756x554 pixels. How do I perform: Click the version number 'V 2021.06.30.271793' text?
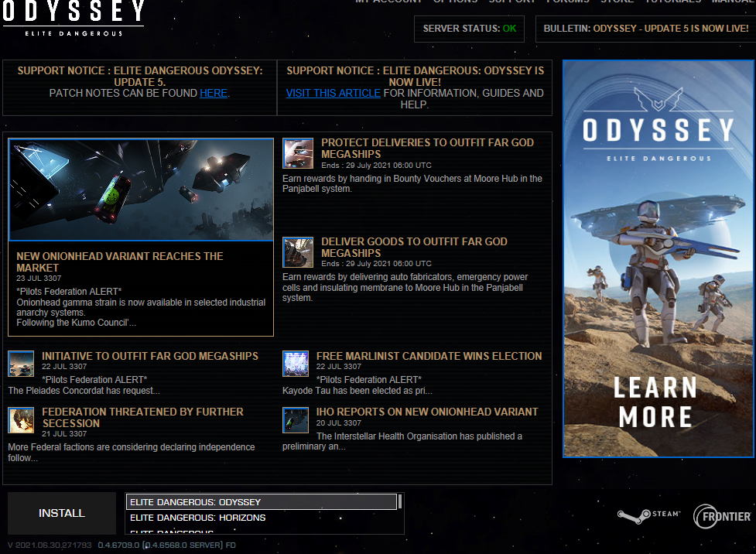[50, 545]
